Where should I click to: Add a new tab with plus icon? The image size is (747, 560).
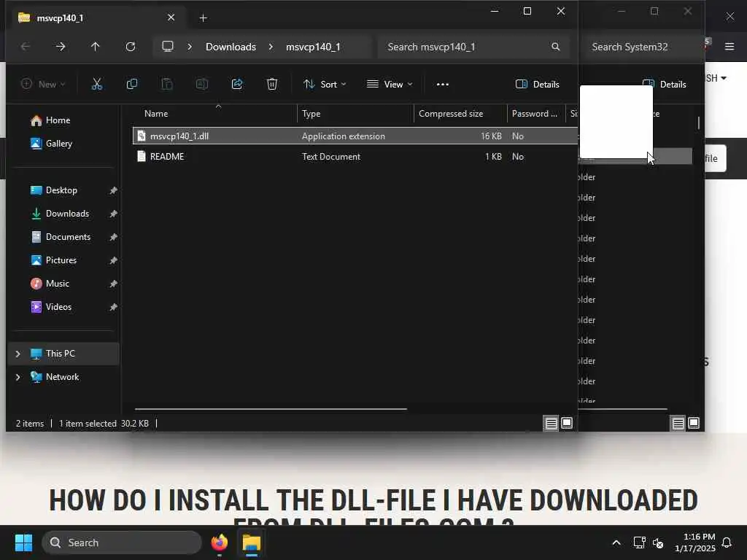(x=203, y=18)
